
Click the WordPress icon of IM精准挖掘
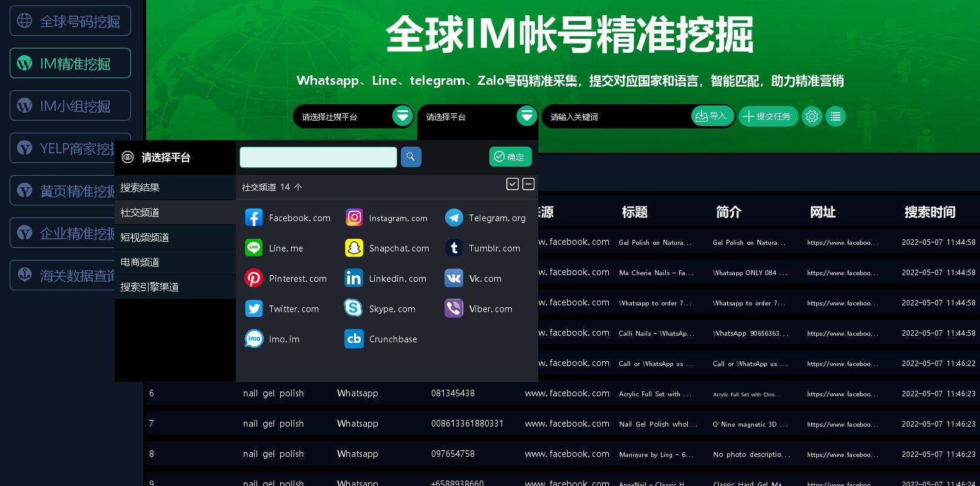point(25,63)
